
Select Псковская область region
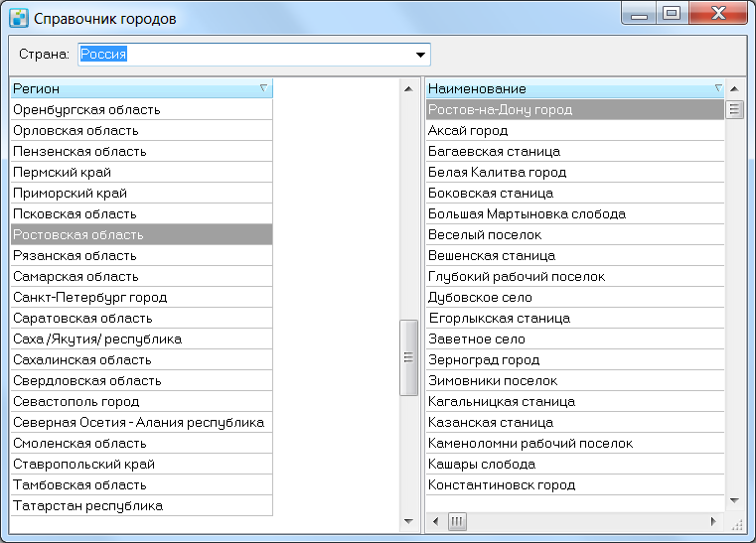click(142, 213)
